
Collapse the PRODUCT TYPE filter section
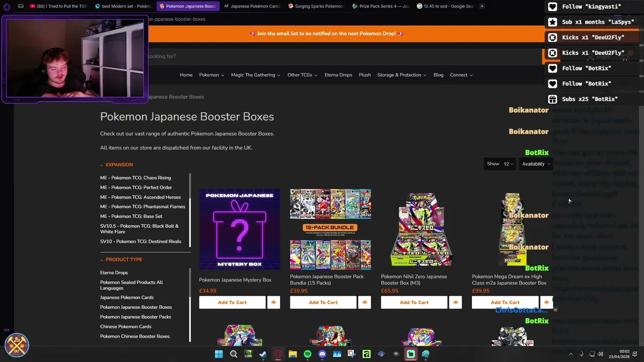121,259
